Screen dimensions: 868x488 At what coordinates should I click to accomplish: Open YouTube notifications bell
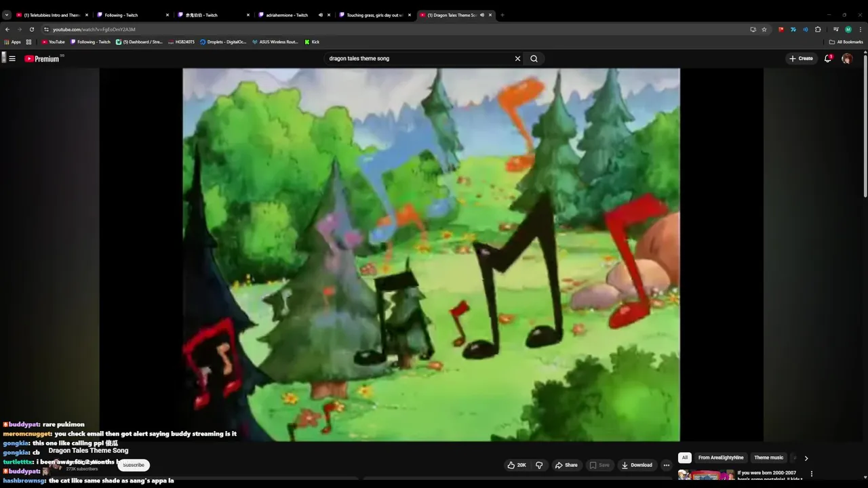(828, 58)
